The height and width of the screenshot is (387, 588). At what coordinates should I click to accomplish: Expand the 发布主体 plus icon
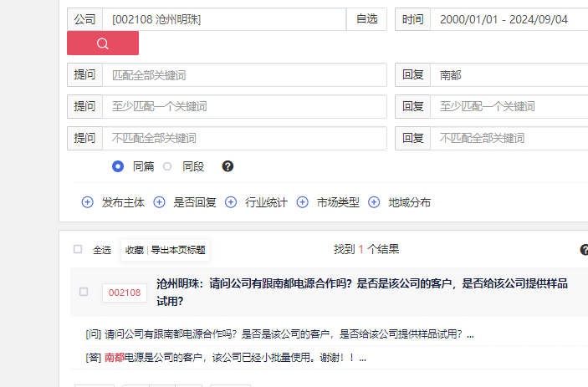(x=87, y=202)
